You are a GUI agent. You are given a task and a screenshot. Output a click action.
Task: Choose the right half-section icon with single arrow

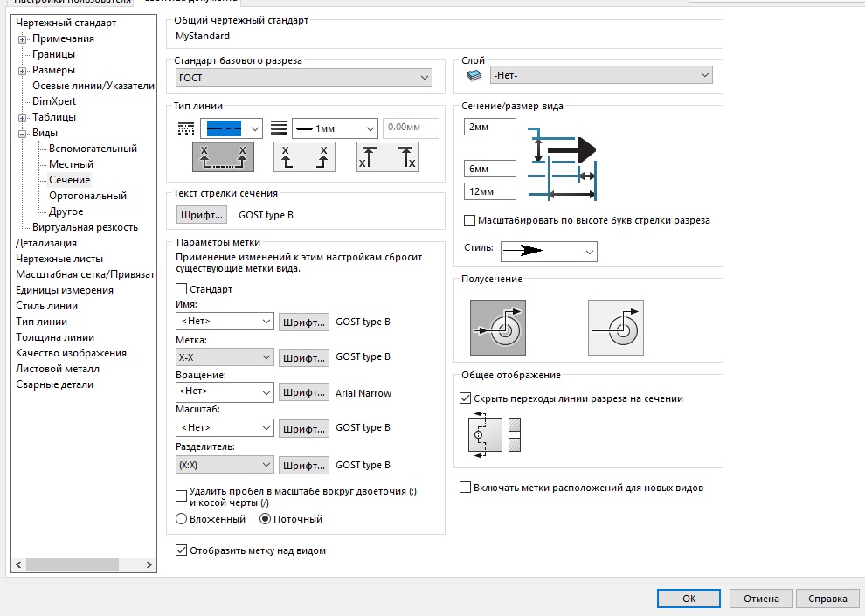(615, 328)
